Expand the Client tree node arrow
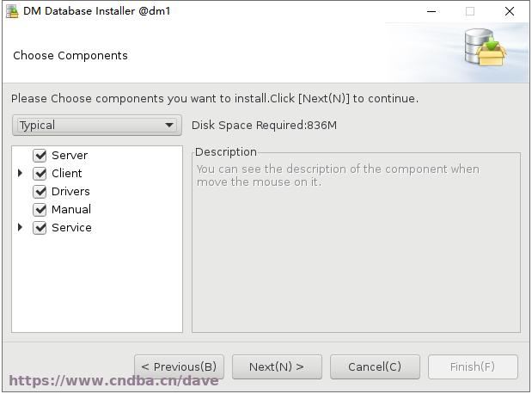The width and height of the screenshot is (532, 394). pos(20,173)
